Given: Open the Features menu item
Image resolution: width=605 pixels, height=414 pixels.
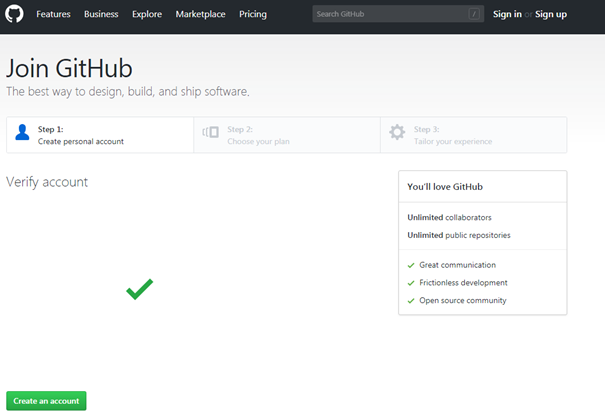Looking at the screenshot, I should click(x=53, y=14).
